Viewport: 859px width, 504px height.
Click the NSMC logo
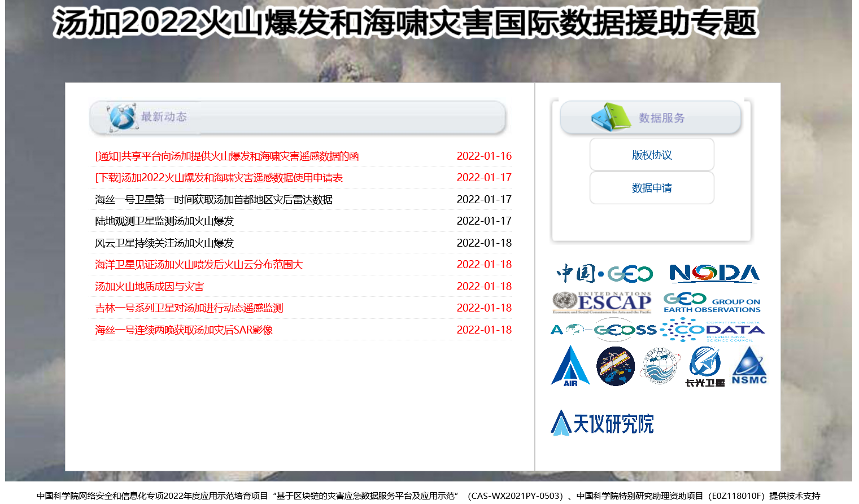749,366
